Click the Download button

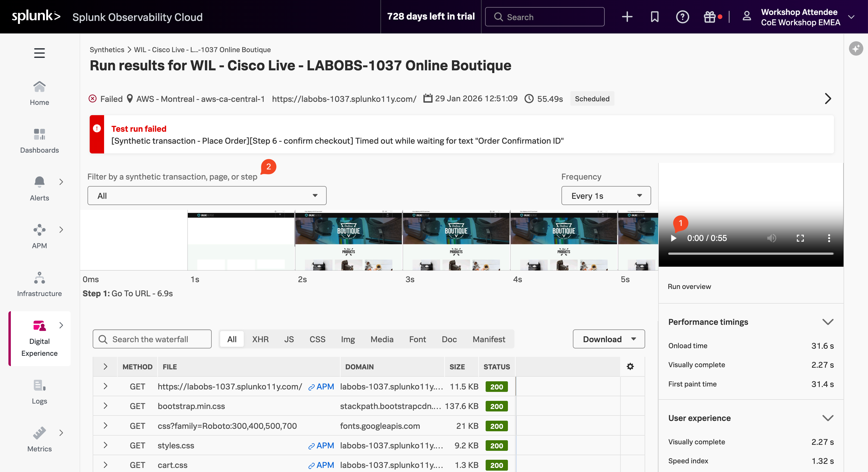click(x=608, y=339)
